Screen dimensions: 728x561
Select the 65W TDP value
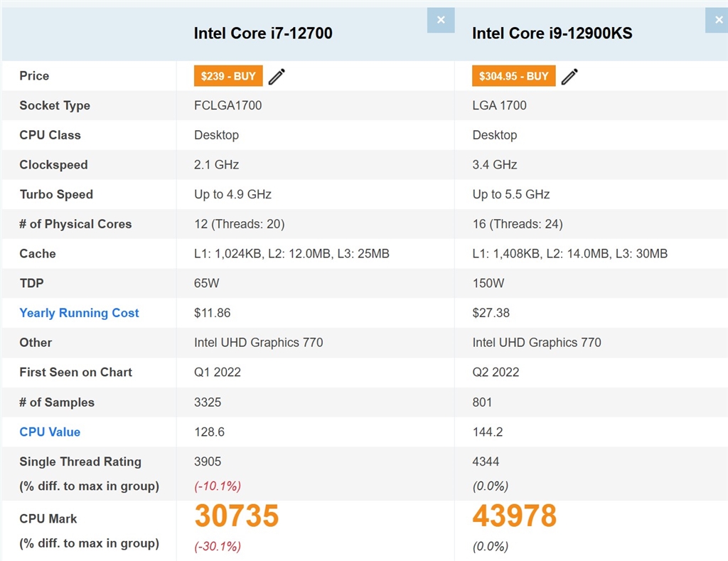[207, 283]
